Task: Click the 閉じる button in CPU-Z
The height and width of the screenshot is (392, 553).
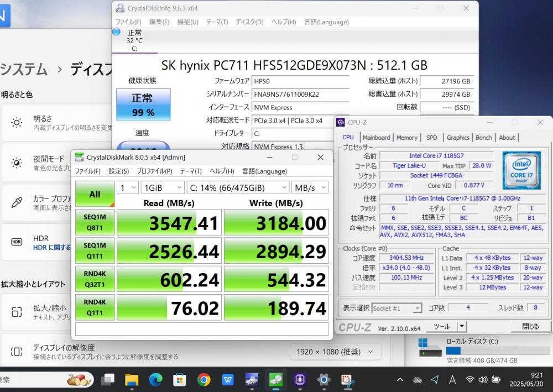Action: click(x=530, y=326)
